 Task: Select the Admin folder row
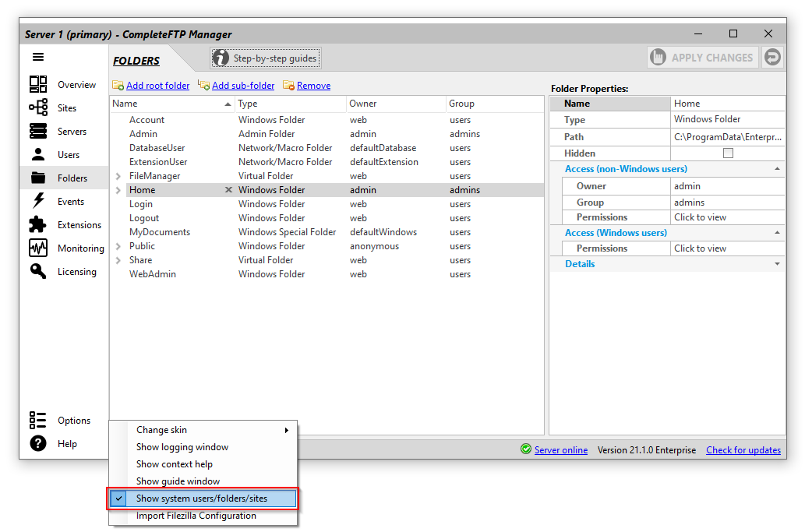coord(327,134)
